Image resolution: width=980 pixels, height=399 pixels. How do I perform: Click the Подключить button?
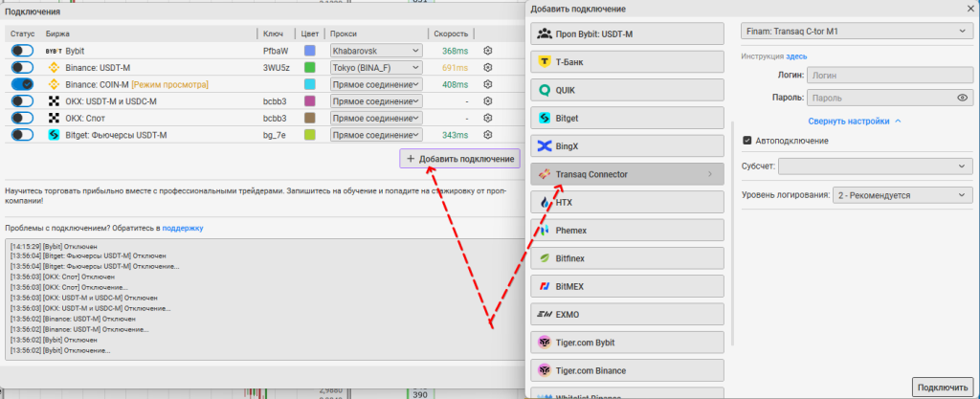click(943, 387)
